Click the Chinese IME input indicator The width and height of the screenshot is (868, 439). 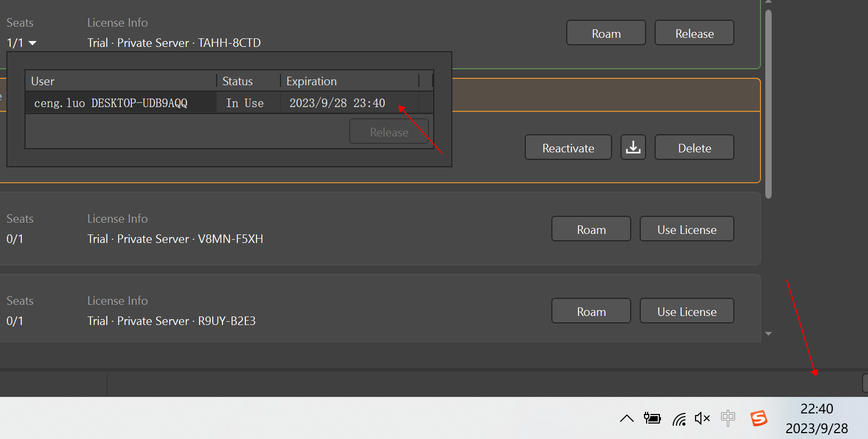coord(728,418)
